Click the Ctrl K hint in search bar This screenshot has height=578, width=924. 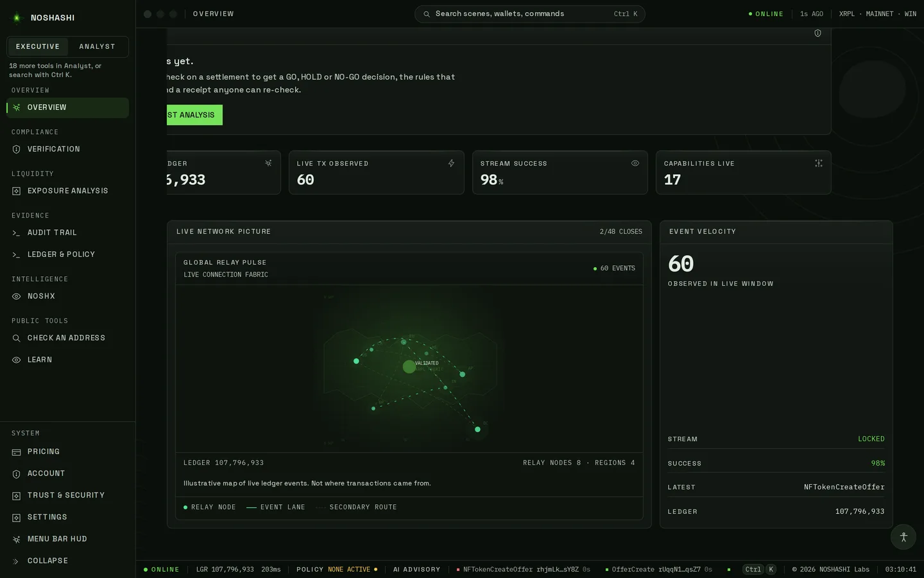[626, 14]
